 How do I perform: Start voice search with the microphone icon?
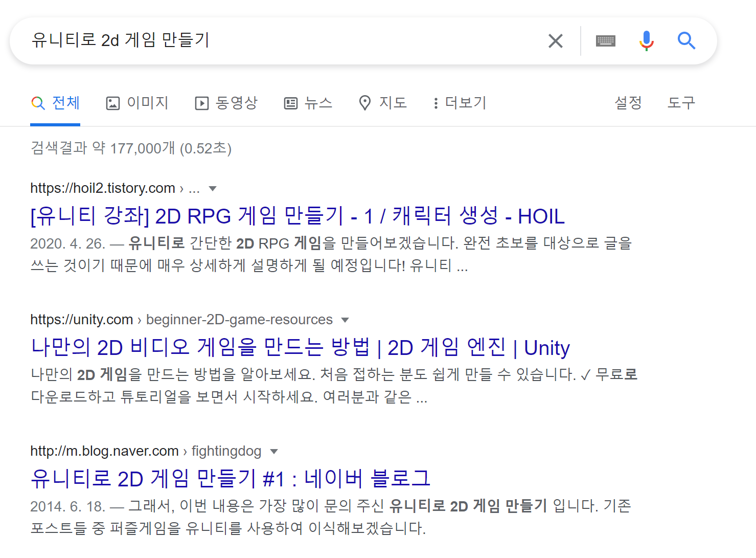pyautogui.click(x=647, y=41)
